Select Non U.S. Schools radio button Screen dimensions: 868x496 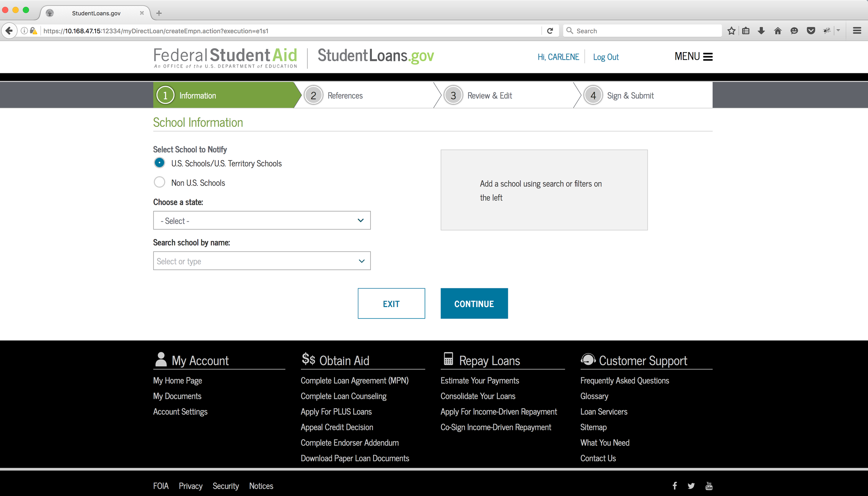159,182
